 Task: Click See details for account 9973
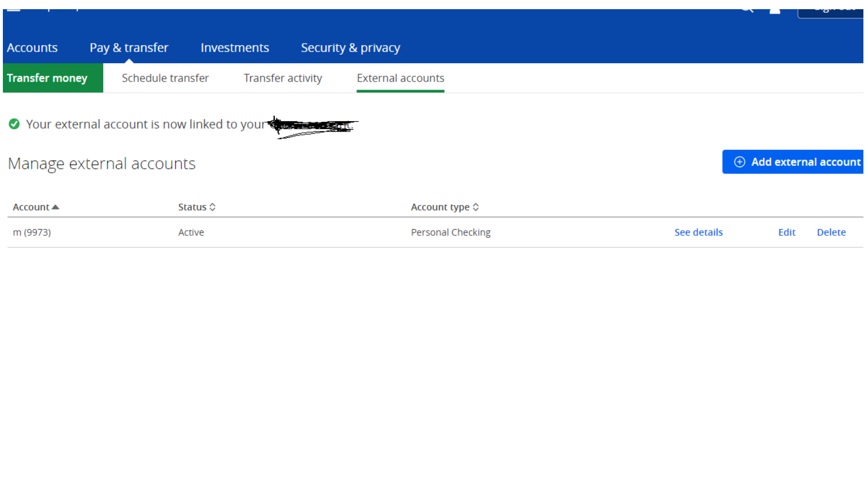[x=698, y=233]
